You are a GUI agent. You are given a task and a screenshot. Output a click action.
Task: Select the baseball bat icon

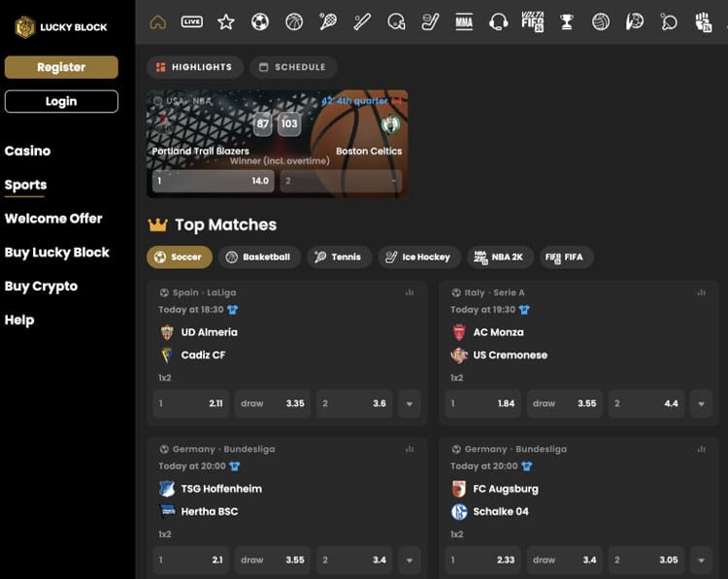(x=362, y=21)
